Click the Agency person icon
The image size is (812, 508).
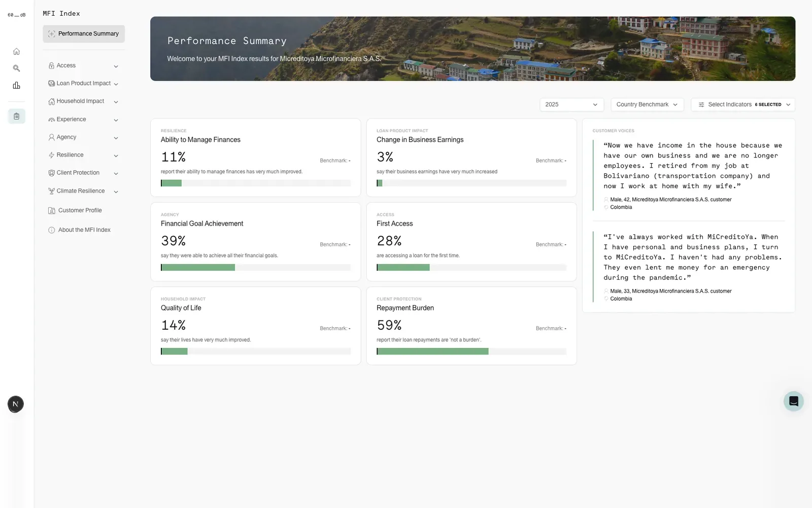[x=51, y=137]
